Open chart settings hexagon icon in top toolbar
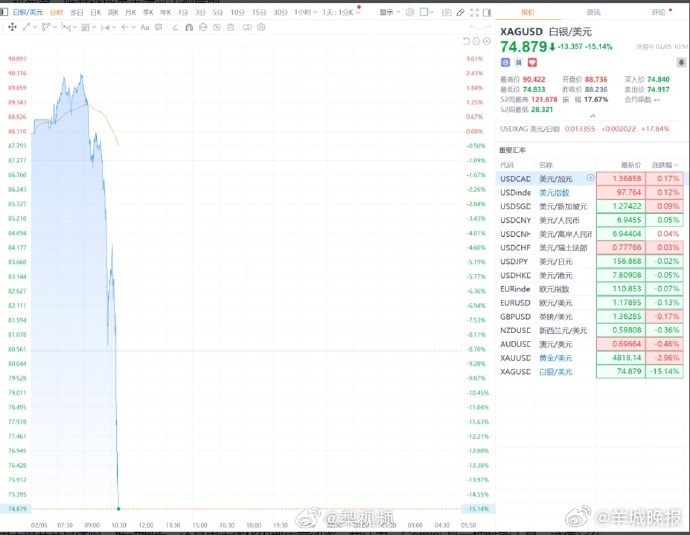The width and height of the screenshot is (690, 535). (x=410, y=12)
